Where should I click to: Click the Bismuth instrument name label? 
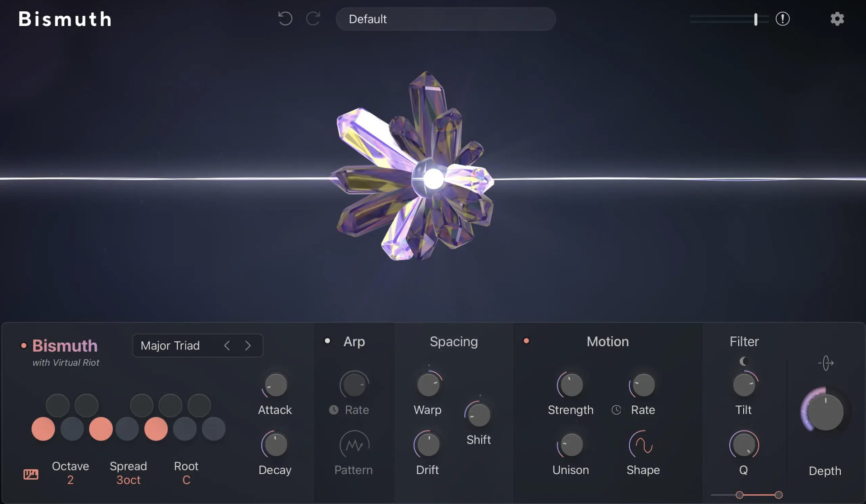pos(65,346)
